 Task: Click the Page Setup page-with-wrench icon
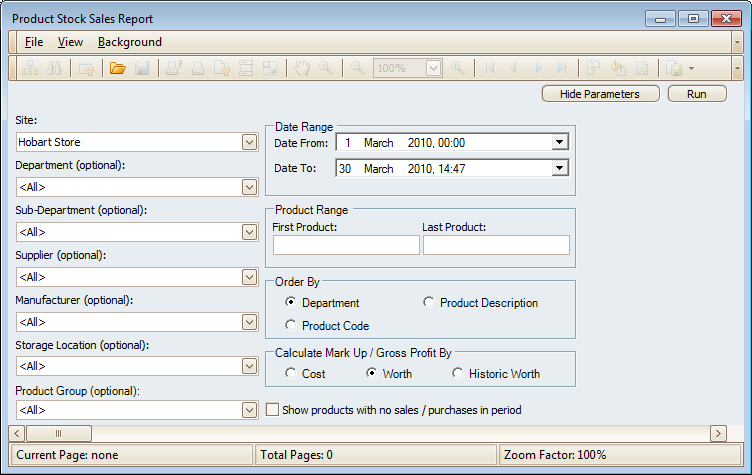[x=222, y=68]
